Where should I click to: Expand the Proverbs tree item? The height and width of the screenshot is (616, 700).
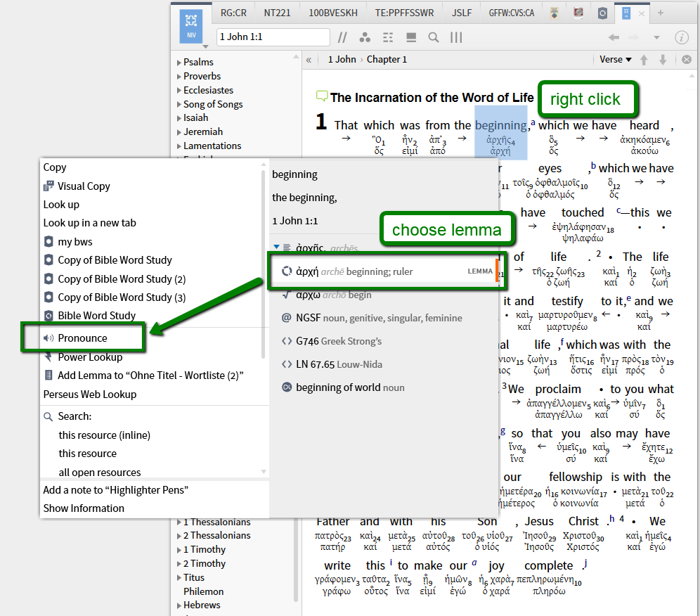tap(179, 77)
